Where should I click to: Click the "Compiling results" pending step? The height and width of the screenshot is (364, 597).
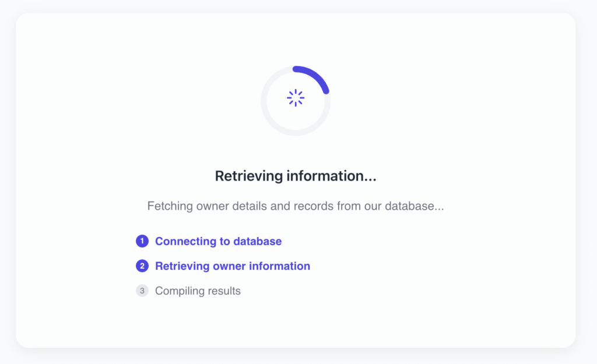pyautogui.click(x=198, y=291)
